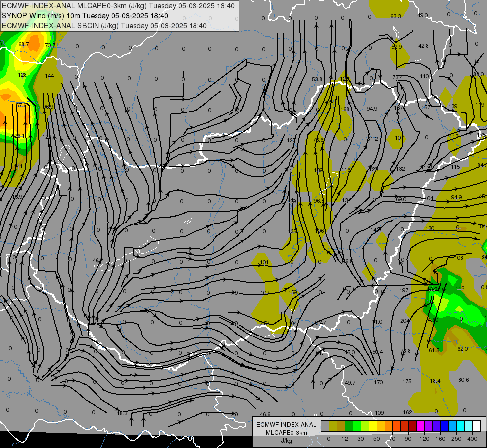Image resolution: width=487 pixels, height=448 pixels.
Task: Click the map value 46.2
Action: (97, 260)
